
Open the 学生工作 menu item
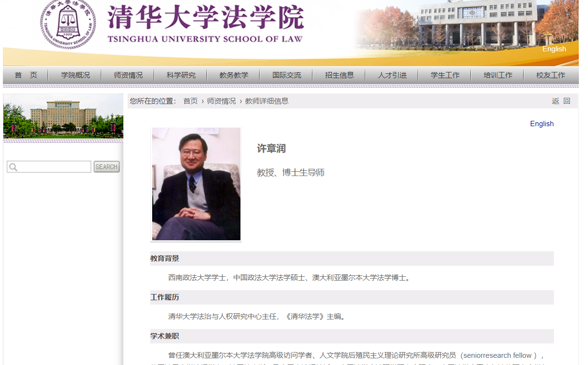tap(445, 75)
